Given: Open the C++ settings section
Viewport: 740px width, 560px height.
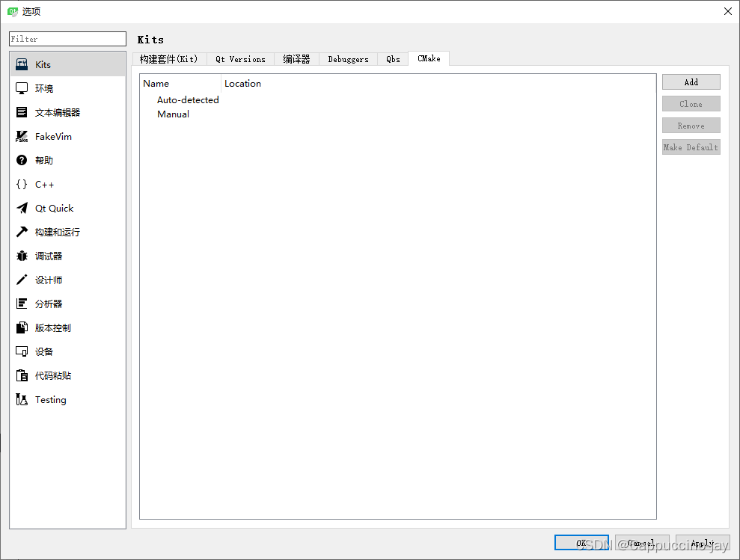Looking at the screenshot, I should 43,184.
